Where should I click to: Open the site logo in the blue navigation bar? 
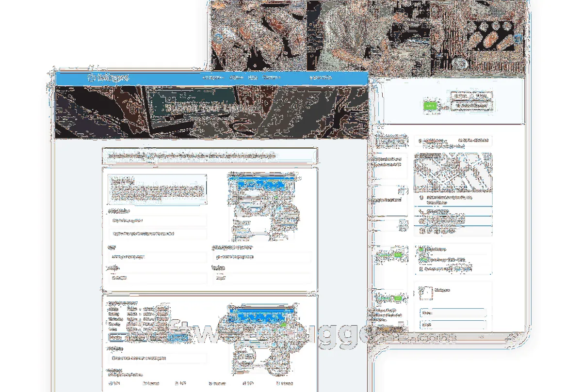[108, 78]
